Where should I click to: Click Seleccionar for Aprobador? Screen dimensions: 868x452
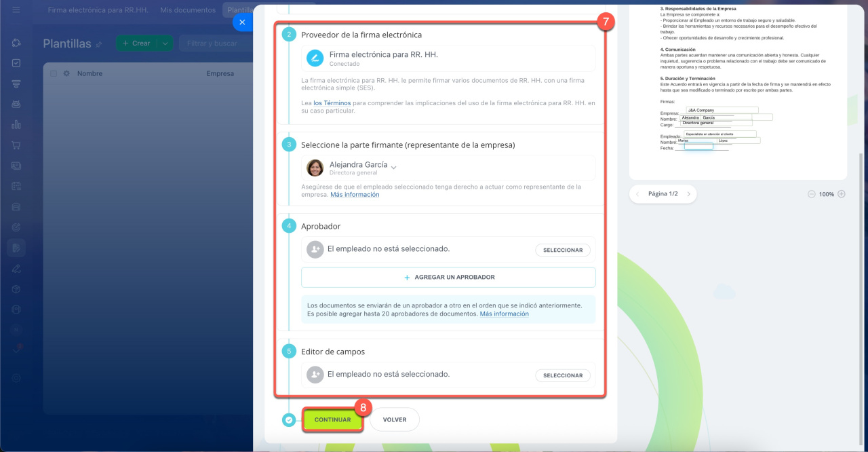[563, 250]
